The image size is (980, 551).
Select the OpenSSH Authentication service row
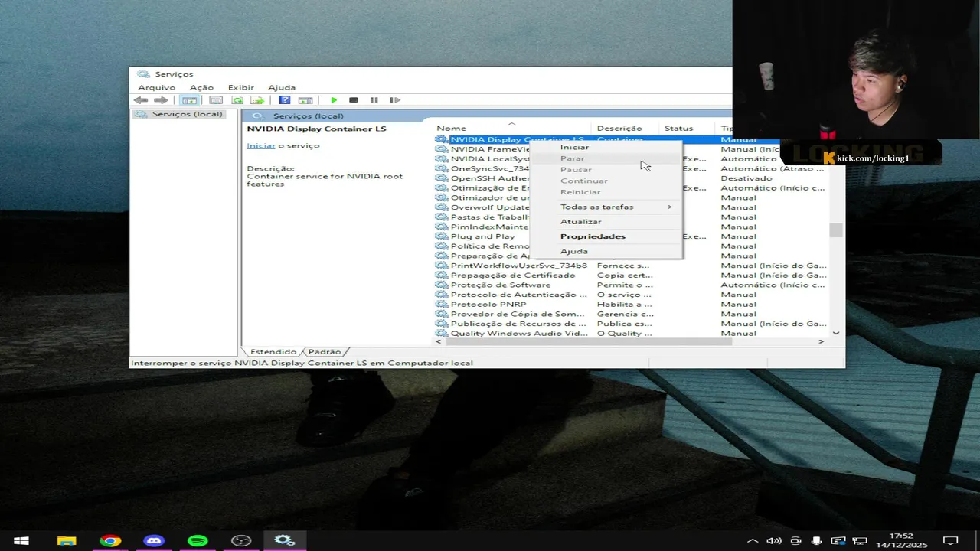click(490, 178)
